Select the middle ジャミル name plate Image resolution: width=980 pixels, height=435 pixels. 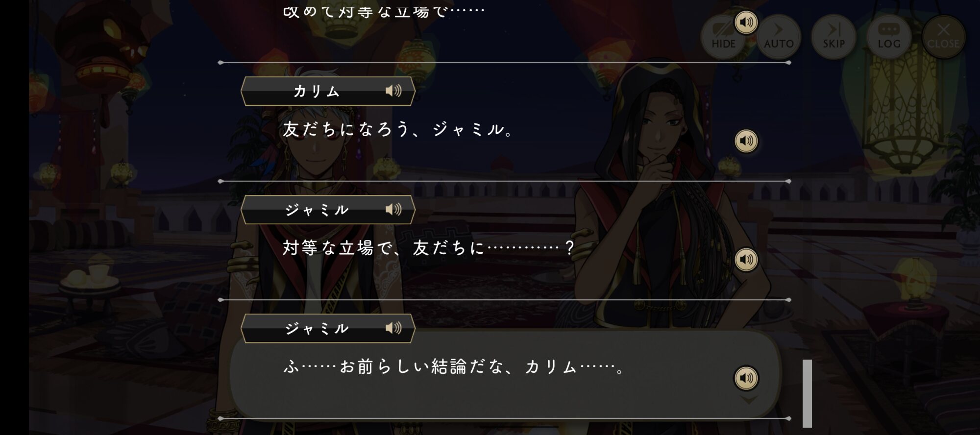(x=328, y=210)
